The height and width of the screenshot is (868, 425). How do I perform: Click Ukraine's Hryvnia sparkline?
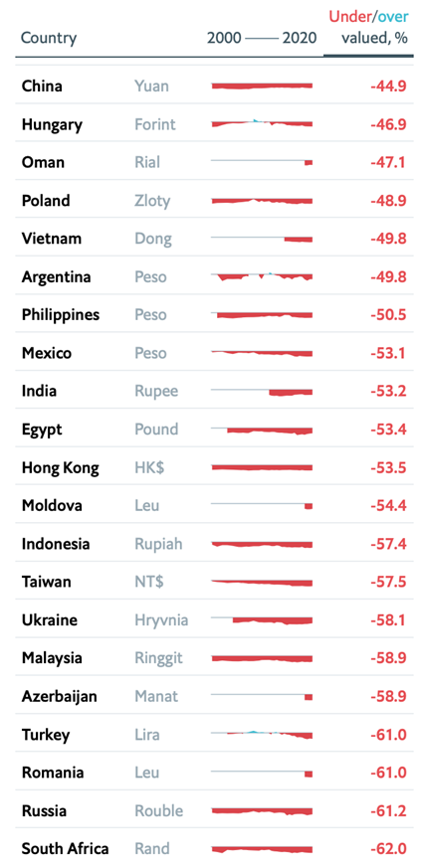tap(262, 620)
